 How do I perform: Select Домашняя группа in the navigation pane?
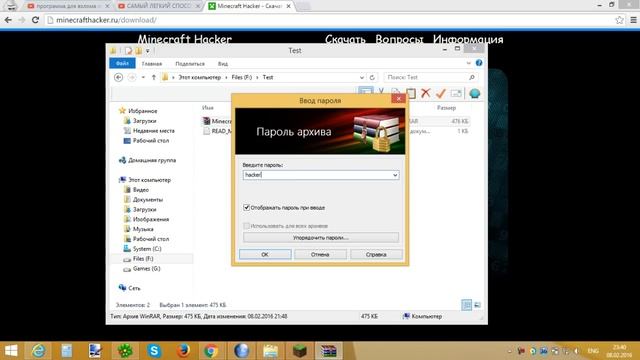[152, 160]
